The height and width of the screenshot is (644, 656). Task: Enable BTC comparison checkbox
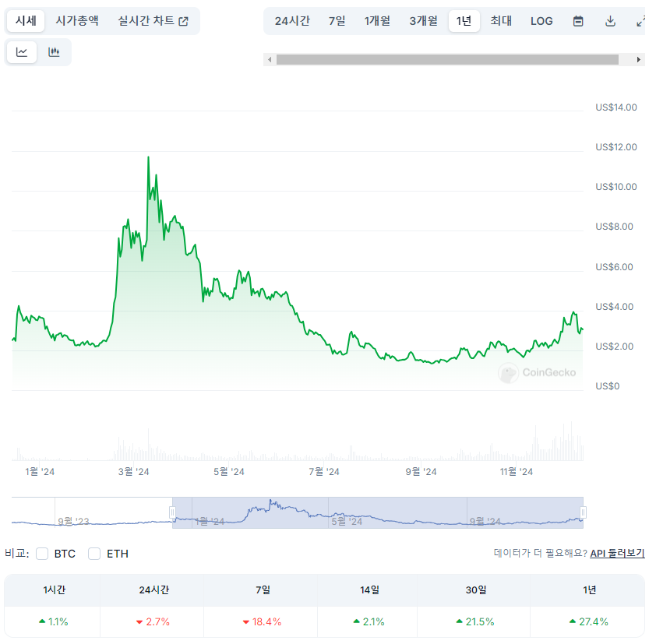coord(42,554)
